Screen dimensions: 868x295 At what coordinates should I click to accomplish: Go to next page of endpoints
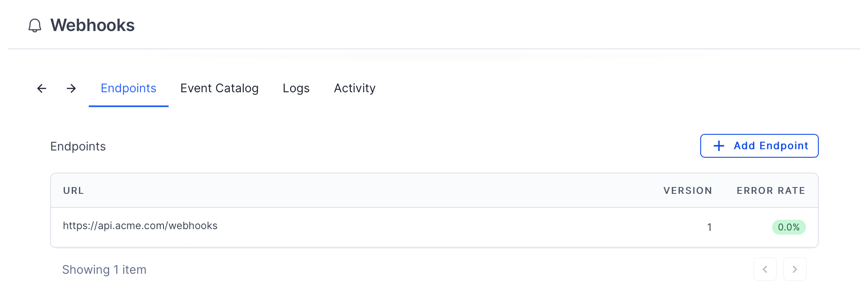(795, 269)
